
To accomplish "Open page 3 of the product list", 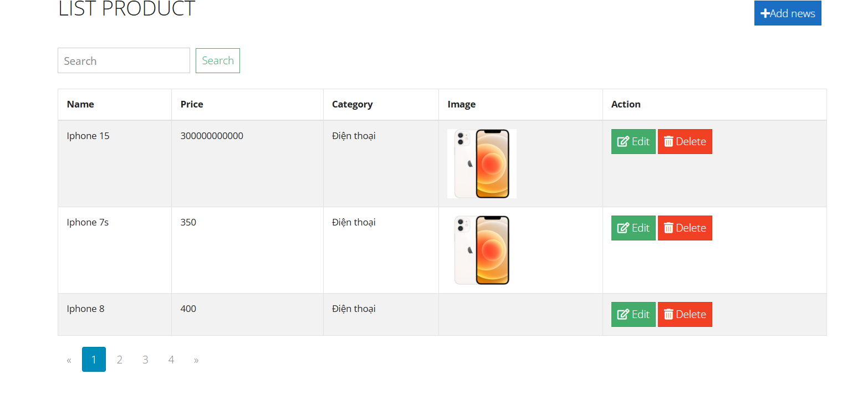I will (x=145, y=360).
